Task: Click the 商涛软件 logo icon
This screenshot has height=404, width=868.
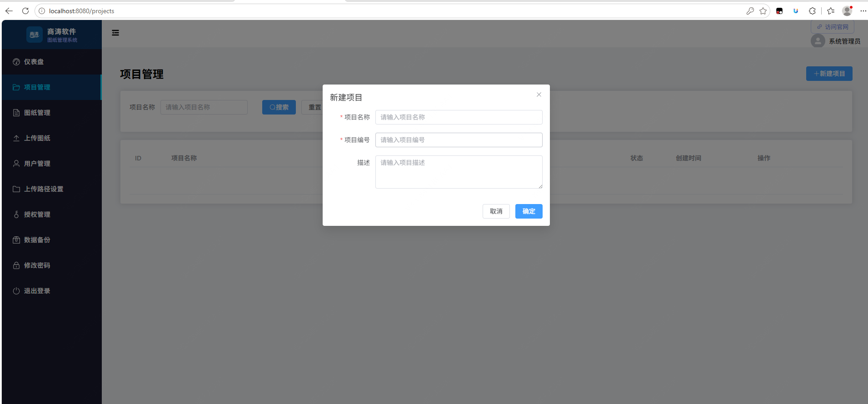Action: [35, 35]
